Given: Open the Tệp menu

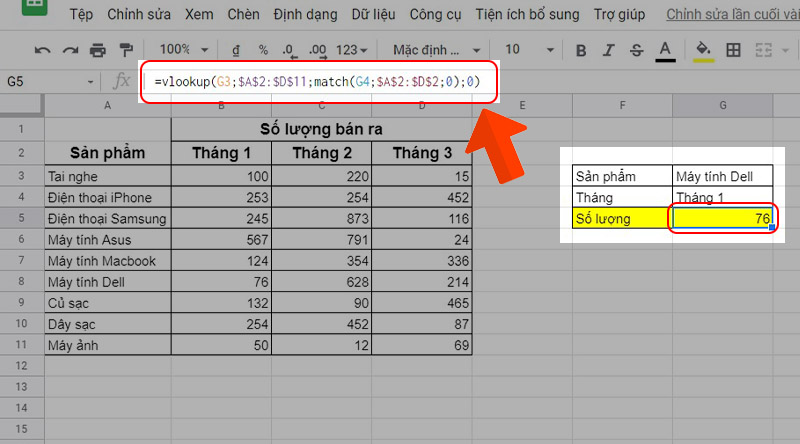Looking at the screenshot, I should click(x=81, y=14).
